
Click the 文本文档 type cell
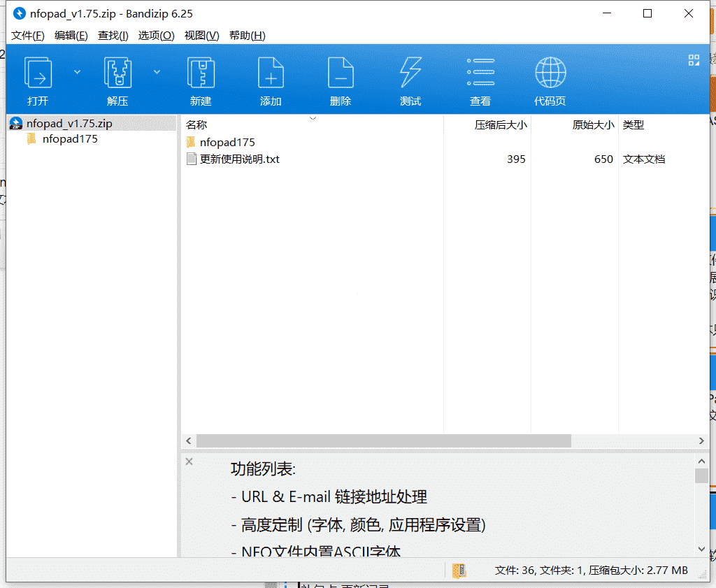coord(644,159)
